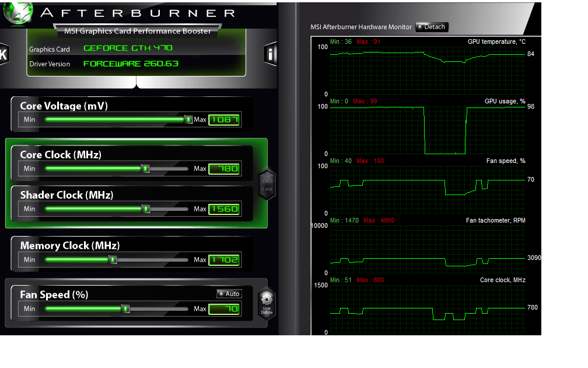Edit the Shader Clock value 1560
The width and height of the screenshot is (588, 368).
224,209
